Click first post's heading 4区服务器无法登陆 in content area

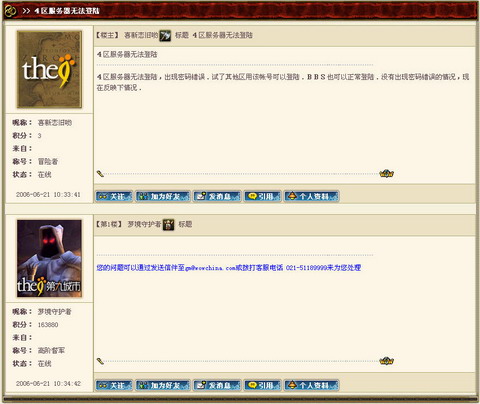[127, 54]
